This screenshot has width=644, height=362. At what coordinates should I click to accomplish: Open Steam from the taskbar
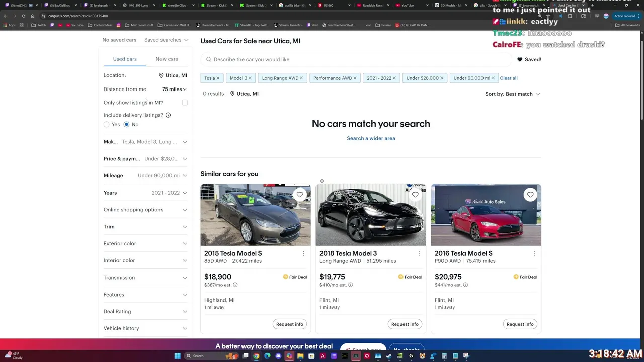389,356
